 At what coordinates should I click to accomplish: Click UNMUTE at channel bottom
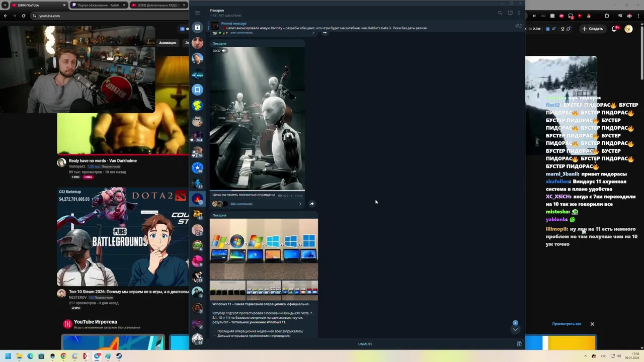click(x=365, y=344)
